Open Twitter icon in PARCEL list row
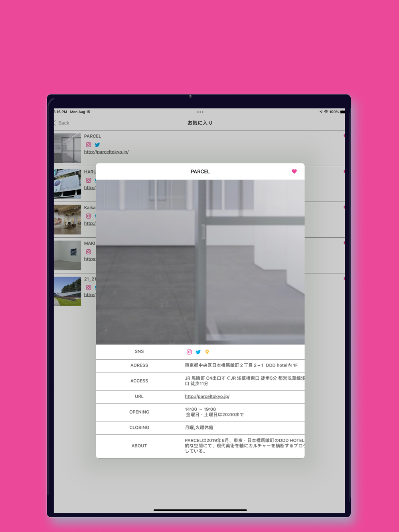This screenshot has width=399, height=532. pyautogui.click(x=97, y=145)
